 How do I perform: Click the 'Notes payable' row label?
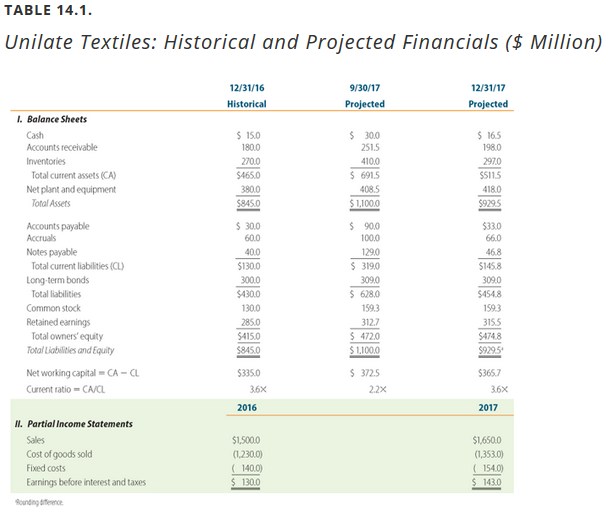click(x=52, y=252)
